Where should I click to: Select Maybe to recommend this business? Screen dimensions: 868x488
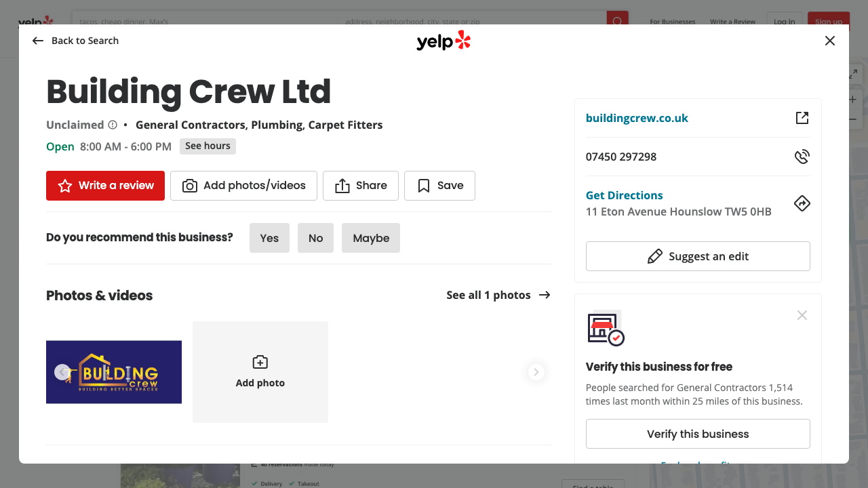[x=370, y=238]
